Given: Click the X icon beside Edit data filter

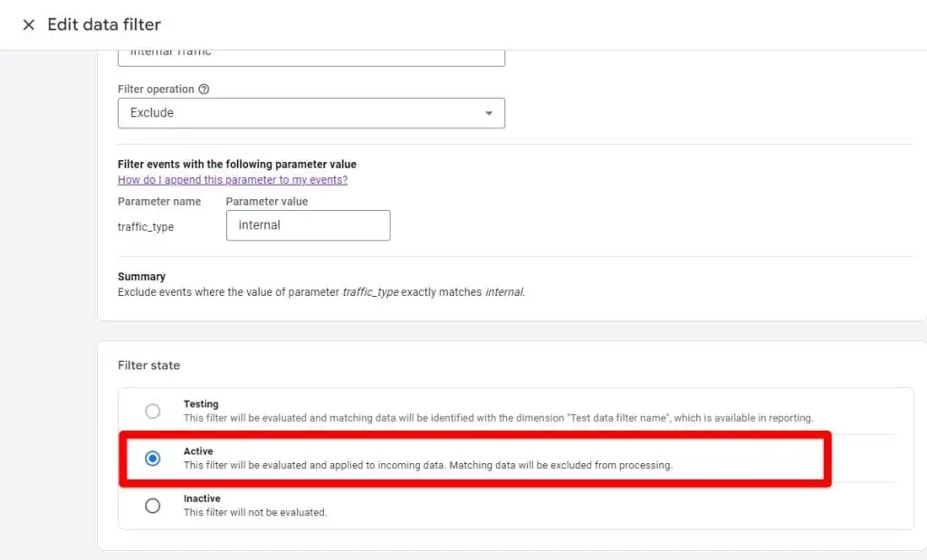Looking at the screenshot, I should [x=30, y=24].
